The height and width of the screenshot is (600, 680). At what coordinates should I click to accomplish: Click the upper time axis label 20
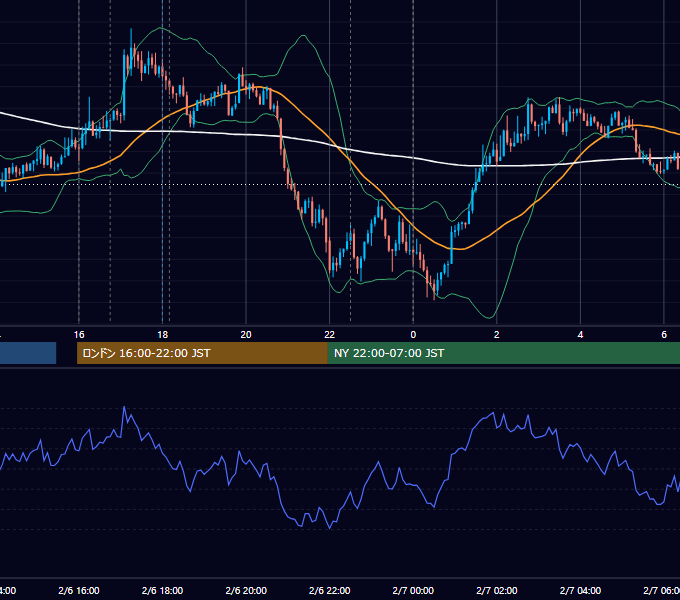[246, 335]
